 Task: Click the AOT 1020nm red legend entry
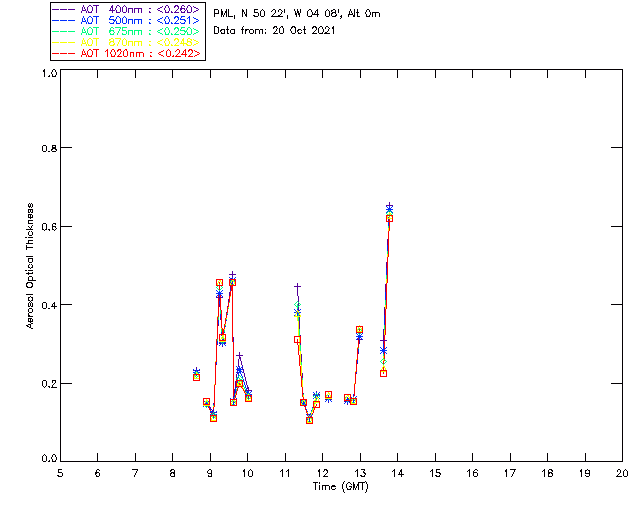tap(132, 53)
